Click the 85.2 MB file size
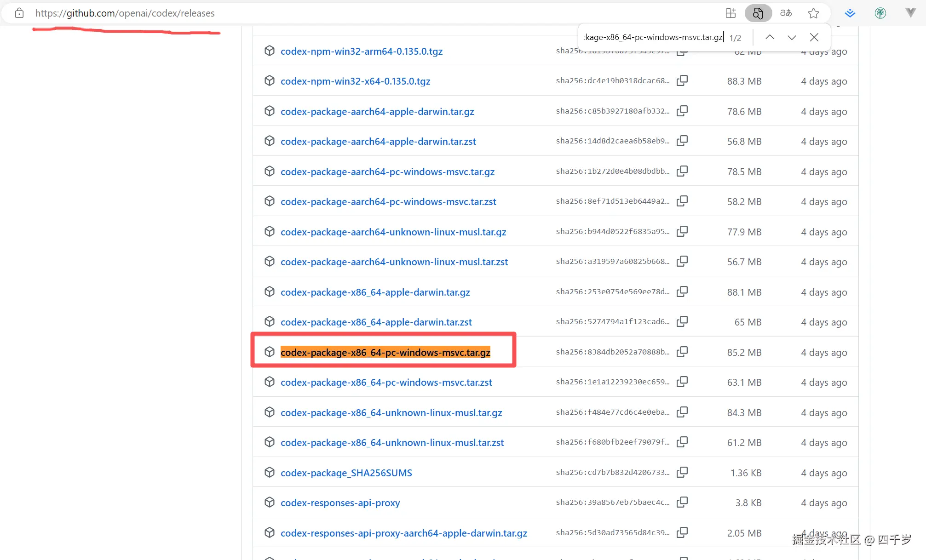Viewport: 926px width, 560px height. pyautogui.click(x=744, y=352)
